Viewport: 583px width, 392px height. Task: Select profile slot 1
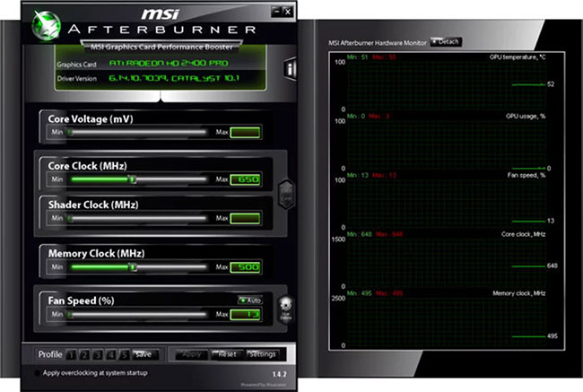point(71,355)
